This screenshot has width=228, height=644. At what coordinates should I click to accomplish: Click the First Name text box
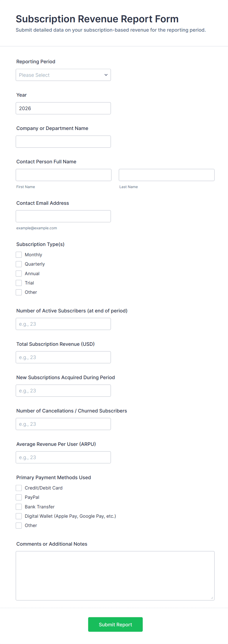pyautogui.click(x=63, y=175)
